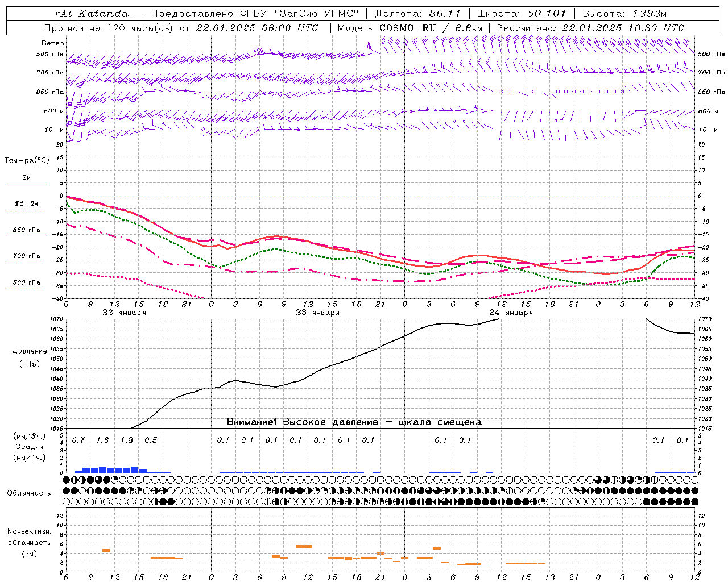Pick the pink short-dashed sample under legend 500 гПа
728x582 pixels.
coord(26,289)
